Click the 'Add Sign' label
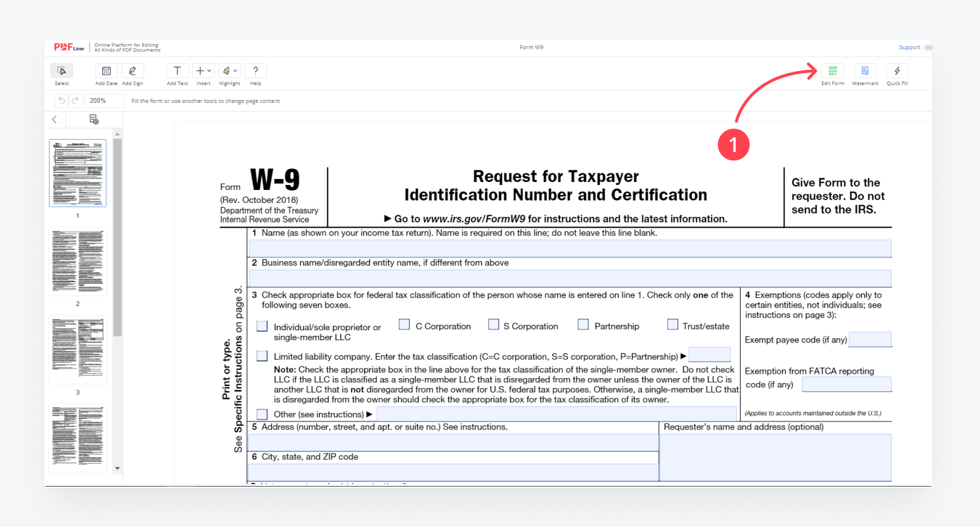Viewport: 980px width, 527px height. coord(132,83)
